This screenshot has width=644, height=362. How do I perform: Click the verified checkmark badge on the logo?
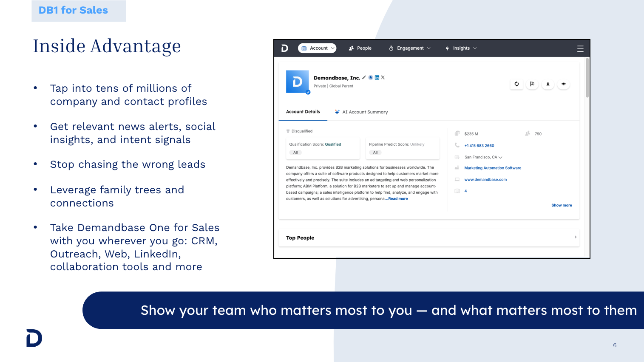pyautogui.click(x=308, y=92)
